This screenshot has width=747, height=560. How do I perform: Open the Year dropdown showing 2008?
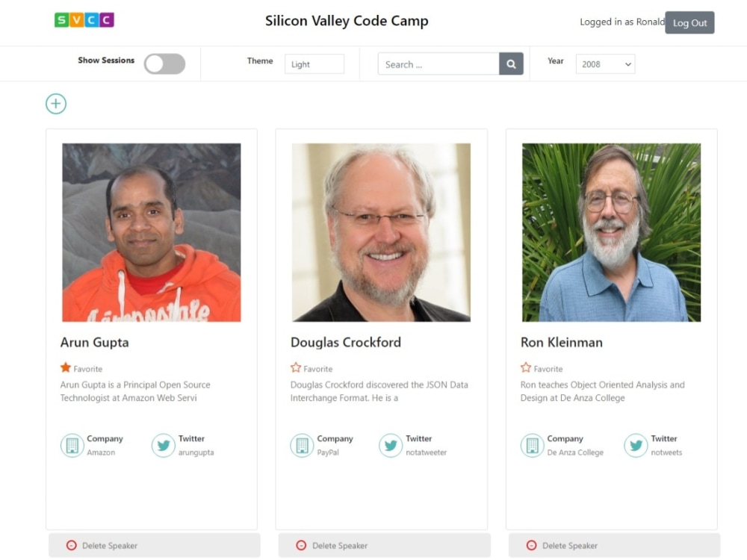click(x=606, y=63)
